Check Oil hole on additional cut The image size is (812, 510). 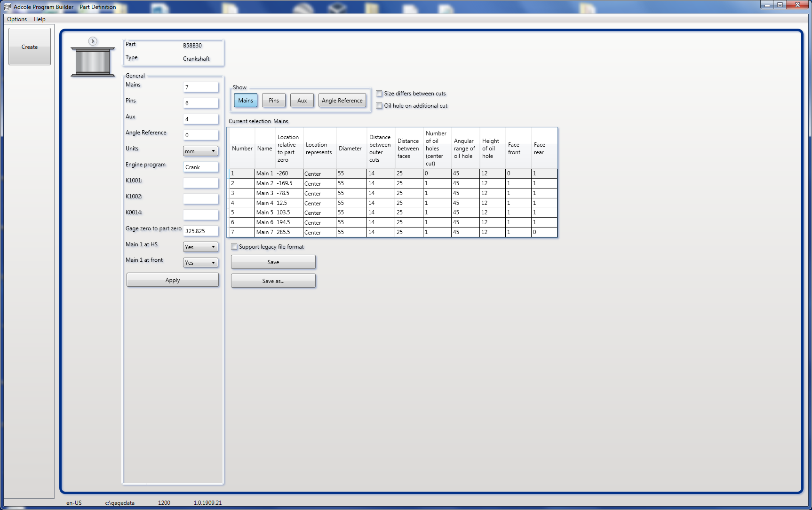(x=379, y=106)
